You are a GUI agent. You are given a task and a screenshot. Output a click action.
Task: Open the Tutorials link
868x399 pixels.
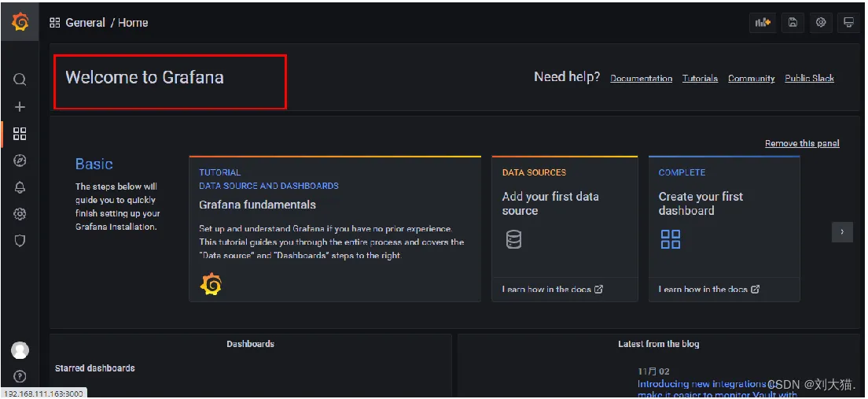(700, 79)
